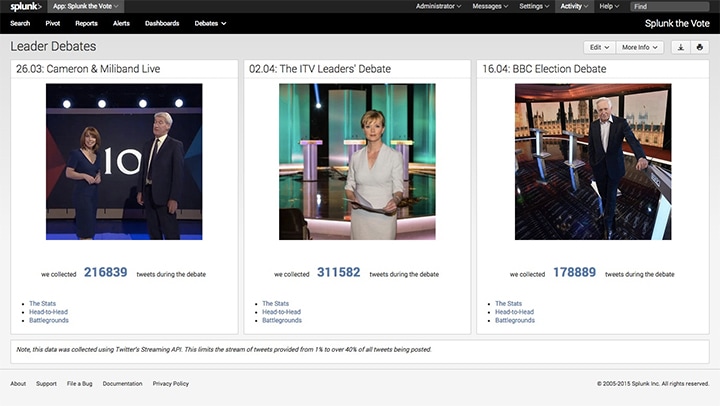This screenshot has height=406, width=720.
Task: Open Head-to-Head for Cameron & Miliband Live
Action: click(48, 312)
